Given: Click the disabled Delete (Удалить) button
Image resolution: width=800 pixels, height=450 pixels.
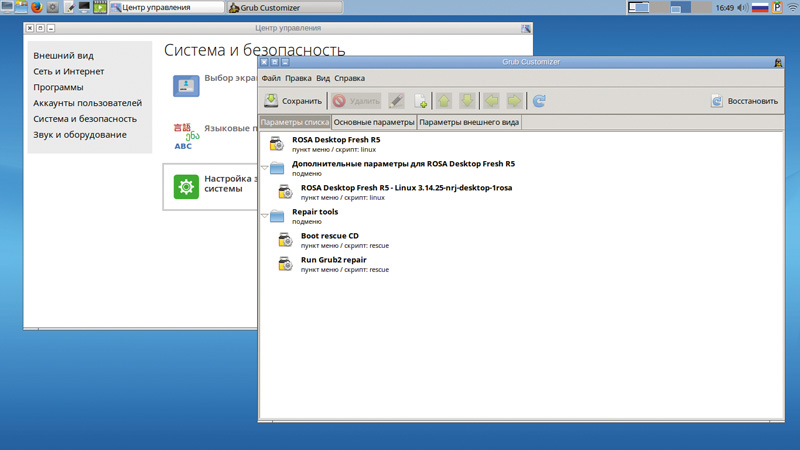Looking at the screenshot, I should 356,101.
